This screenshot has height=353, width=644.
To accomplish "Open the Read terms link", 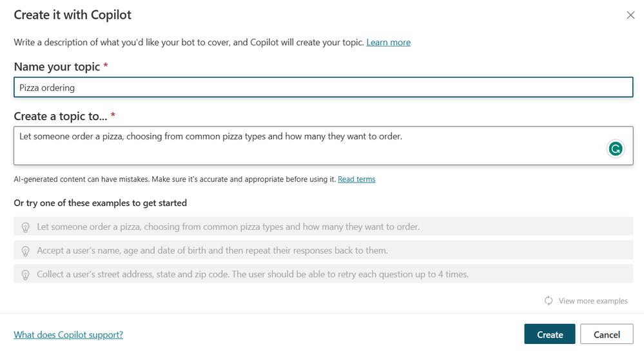I will (x=356, y=179).
